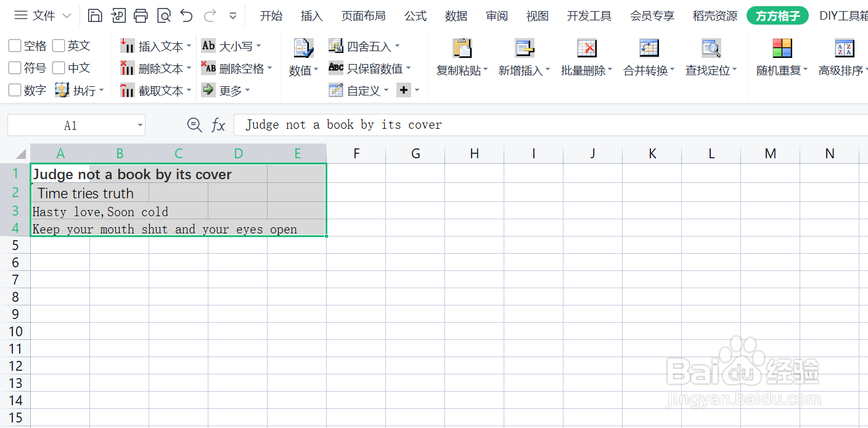Viewport: 868px width, 428px height.
Task: Enable the 符号 (Symbol) checkbox
Action: (15, 68)
